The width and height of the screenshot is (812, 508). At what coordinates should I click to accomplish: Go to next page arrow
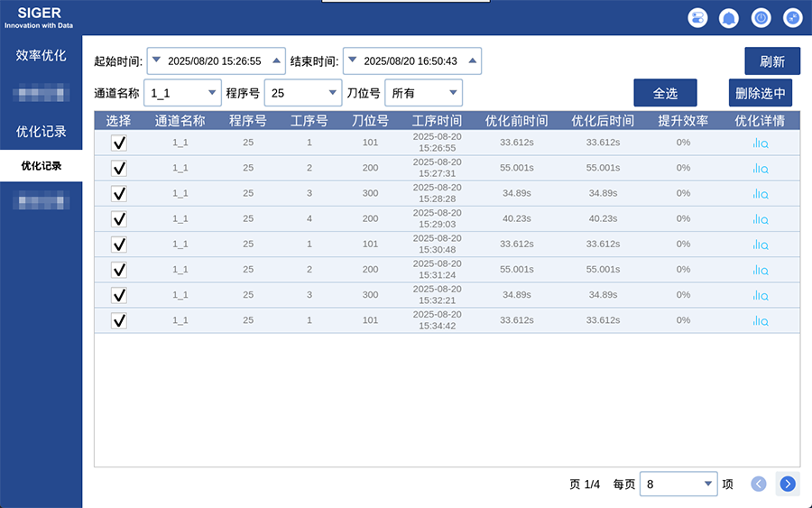point(788,484)
